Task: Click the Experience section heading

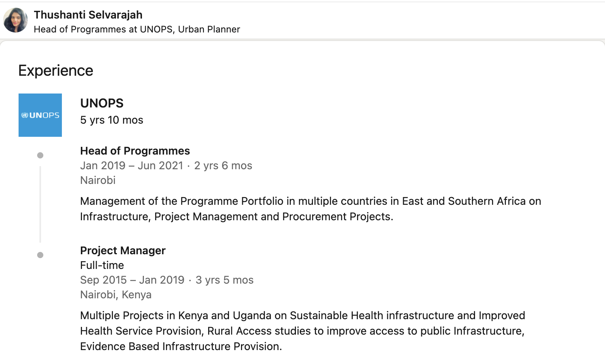Action: click(x=56, y=71)
